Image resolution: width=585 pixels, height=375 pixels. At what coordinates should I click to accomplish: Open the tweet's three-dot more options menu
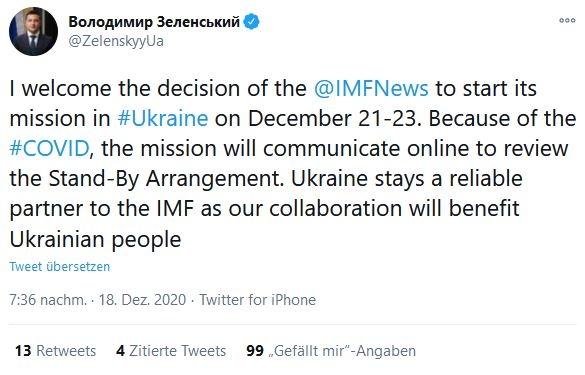point(567,20)
